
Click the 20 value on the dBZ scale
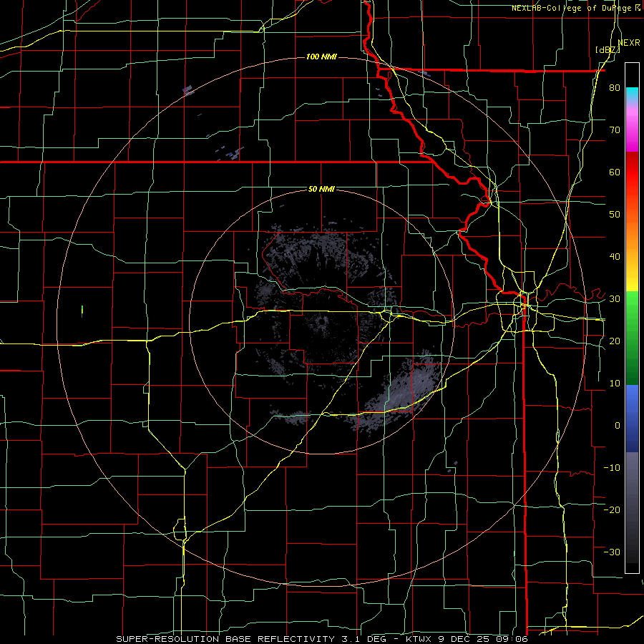[615, 341]
